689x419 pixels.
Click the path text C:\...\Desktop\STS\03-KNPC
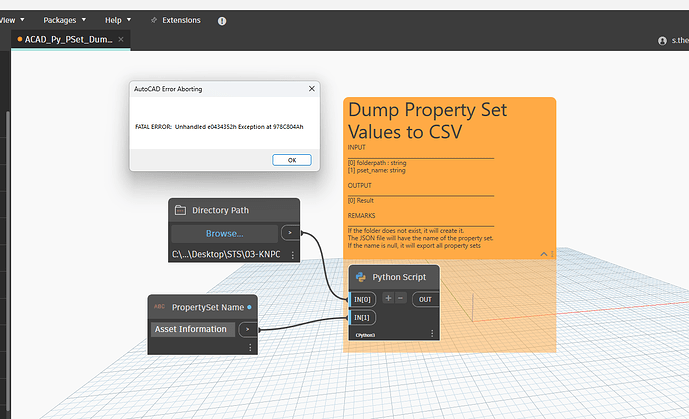226,254
